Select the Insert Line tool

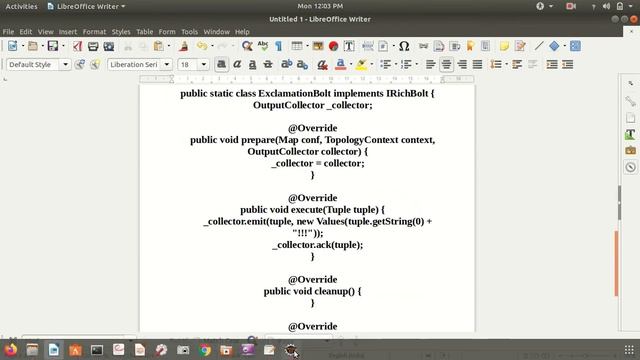[x=539, y=46]
